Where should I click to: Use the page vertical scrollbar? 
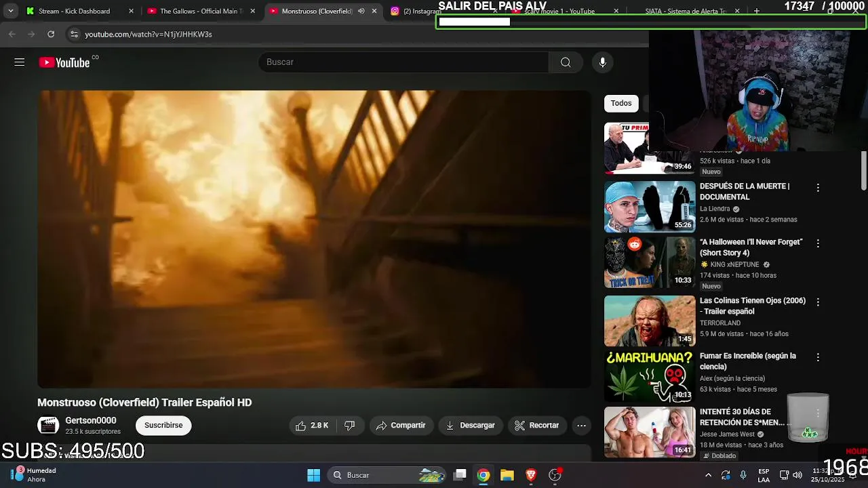coord(864,171)
